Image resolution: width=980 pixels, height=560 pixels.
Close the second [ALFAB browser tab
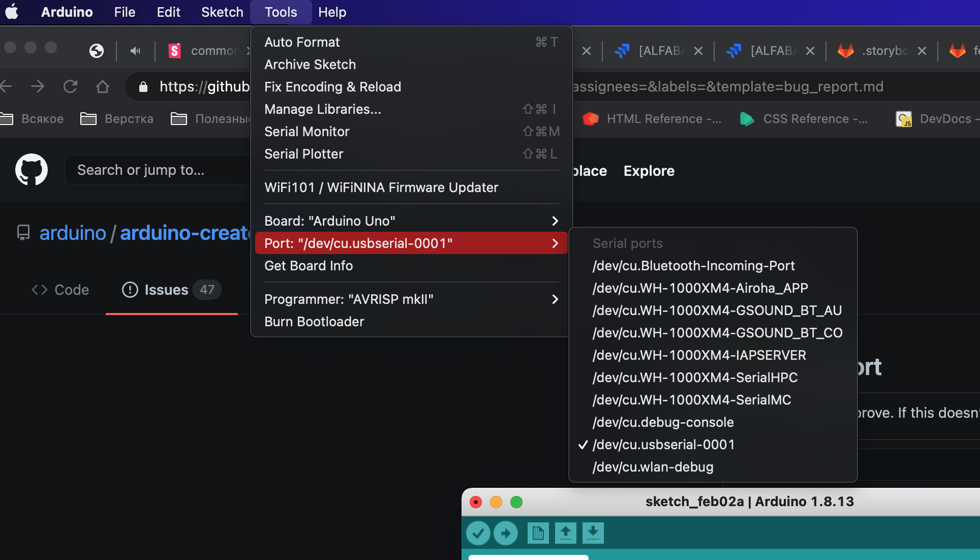point(810,51)
